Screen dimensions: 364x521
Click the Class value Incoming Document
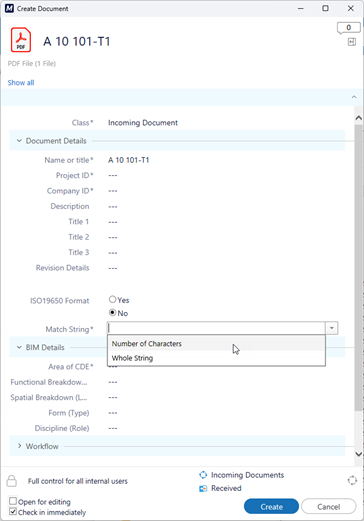(x=143, y=123)
